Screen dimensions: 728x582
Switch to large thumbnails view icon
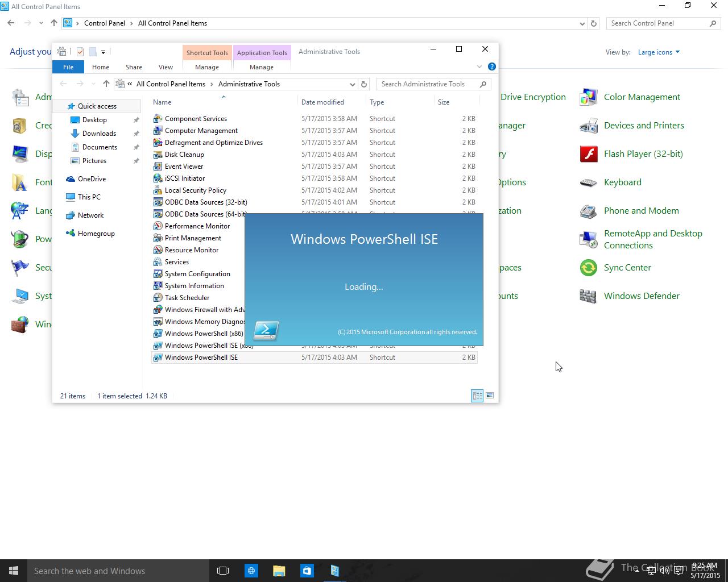(x=490, y=396)
